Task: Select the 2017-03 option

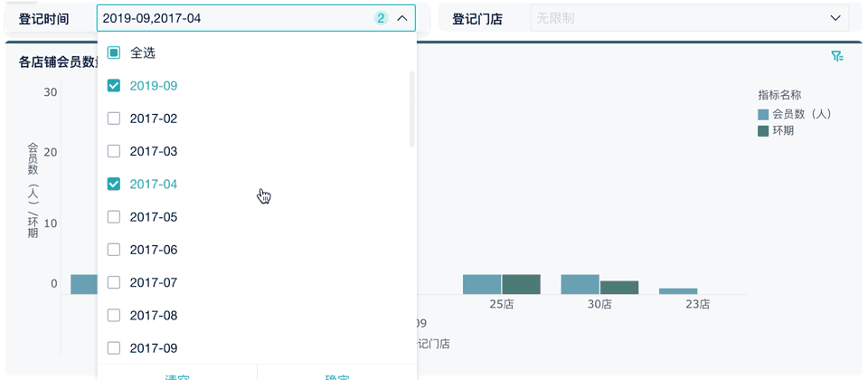Action: pyautogui.click(x=114, y=151)
